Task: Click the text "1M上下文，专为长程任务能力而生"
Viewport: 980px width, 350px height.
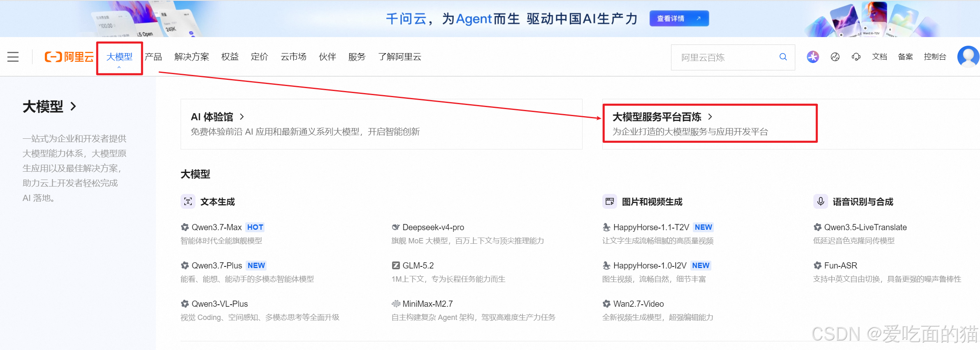Action: pyautogui.click(x=448, y=279)
